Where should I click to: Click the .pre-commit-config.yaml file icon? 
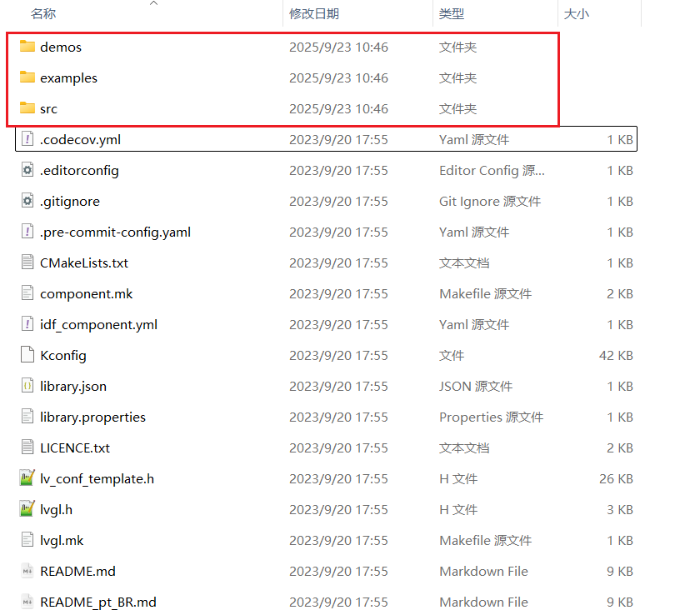[x=27, y=231]
